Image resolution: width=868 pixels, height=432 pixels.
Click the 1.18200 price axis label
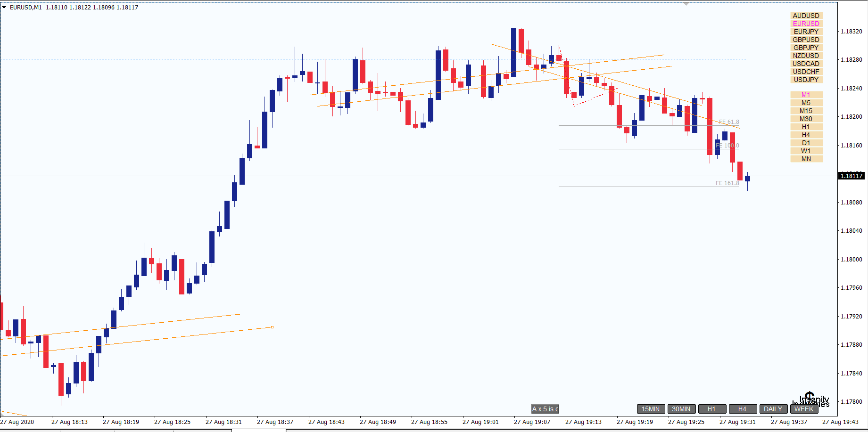851,117
